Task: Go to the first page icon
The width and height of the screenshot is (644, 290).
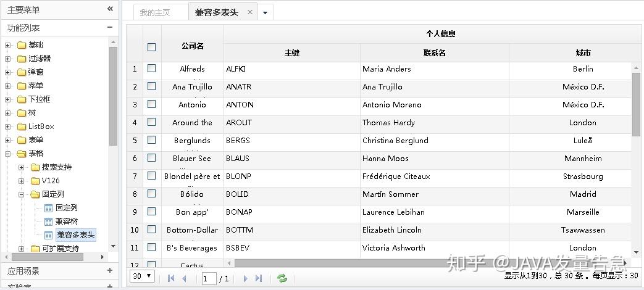Action: point(171,278)
